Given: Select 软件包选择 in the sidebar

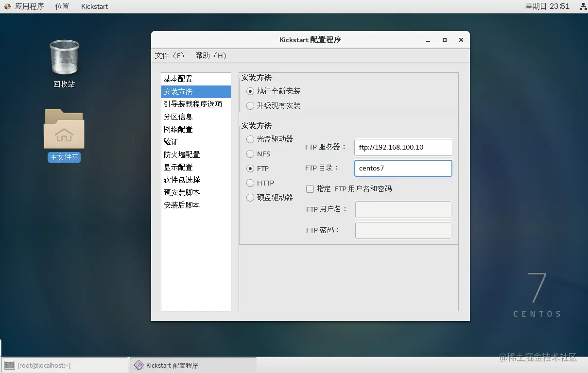Looking at the screenshot, I should 196,180.
